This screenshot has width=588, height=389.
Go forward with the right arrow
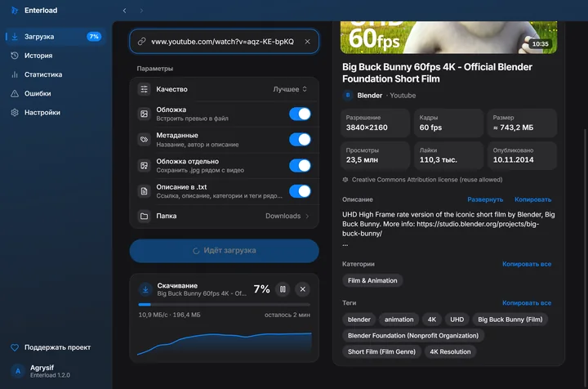pos(141,11)
